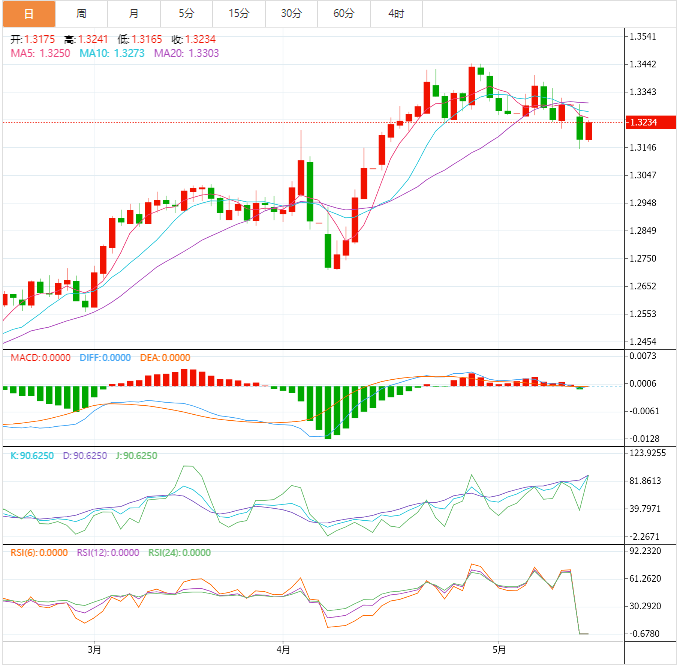Click the last red candlestick at 1.3234
679x667 pixels.
[x=588, y=131]
